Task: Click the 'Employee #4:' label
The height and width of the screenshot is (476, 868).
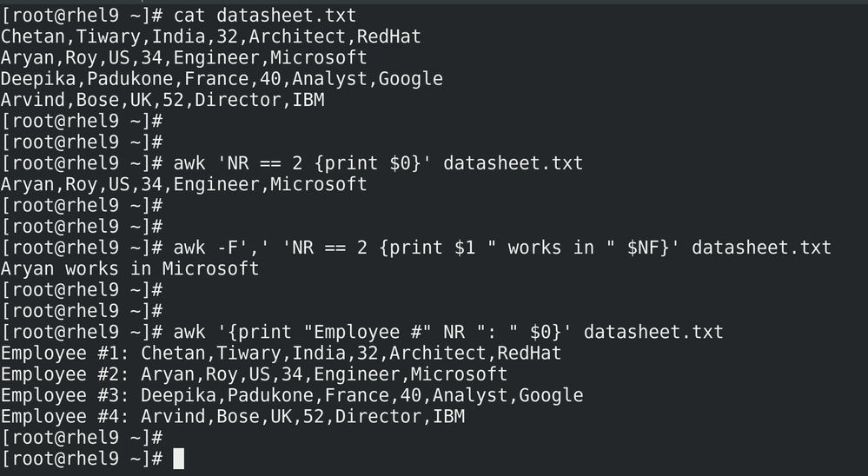Action: point(65,416)
